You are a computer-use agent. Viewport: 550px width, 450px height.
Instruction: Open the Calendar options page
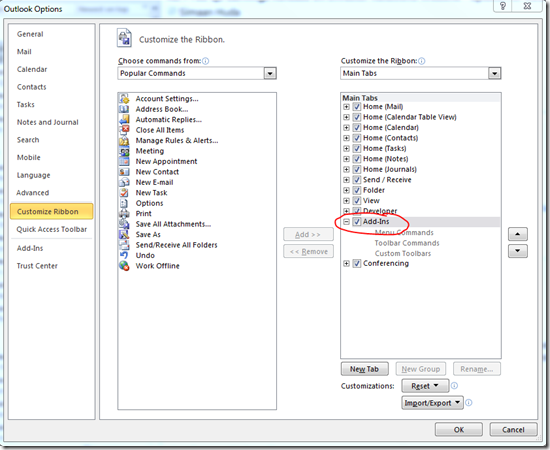tap(32, 69)
